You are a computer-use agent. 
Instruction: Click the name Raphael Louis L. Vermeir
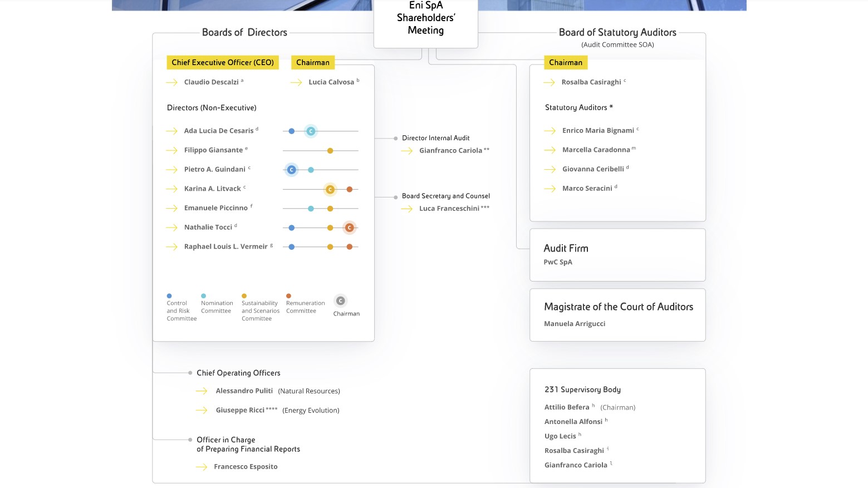tap(226, 247)
